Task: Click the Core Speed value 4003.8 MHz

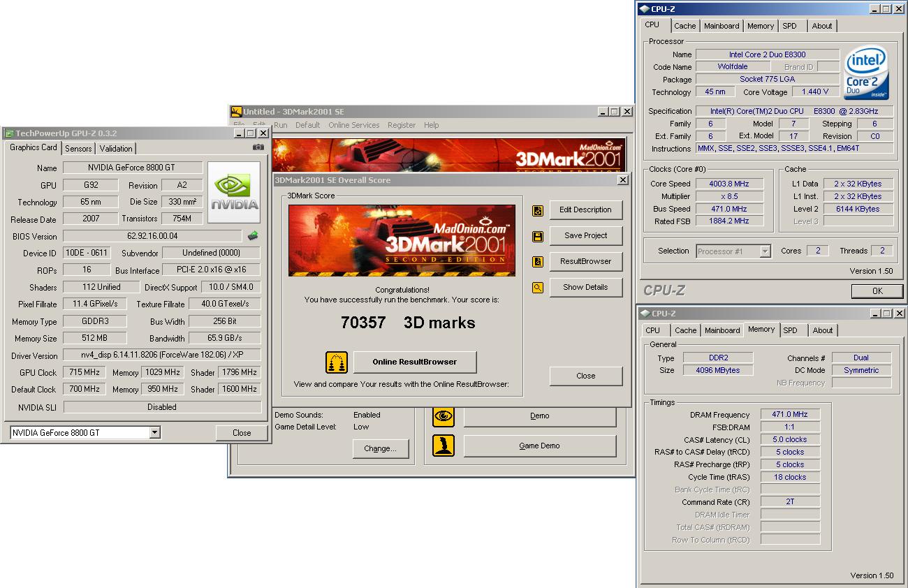Action: pyautogui.click(x=728, y=184)
